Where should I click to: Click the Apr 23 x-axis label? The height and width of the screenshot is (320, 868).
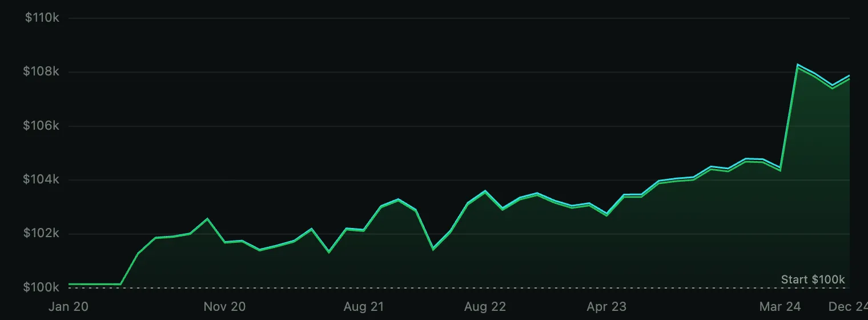click(x=606, y=306)
